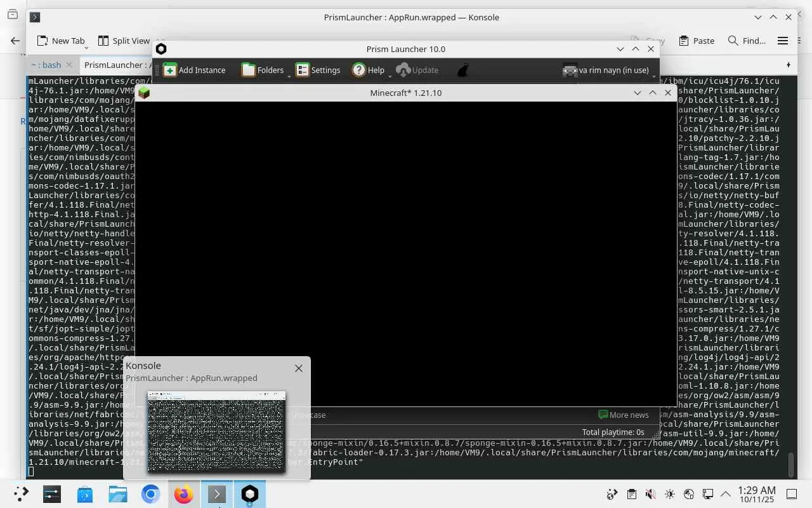
Task: Maximize the Prism Launcher window
Action: (x=636, y=49)
